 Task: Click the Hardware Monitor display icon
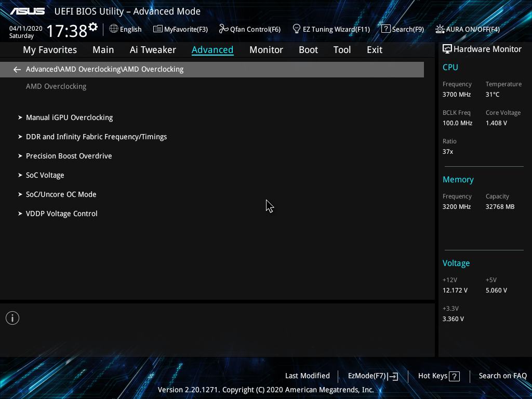(447, 49)
